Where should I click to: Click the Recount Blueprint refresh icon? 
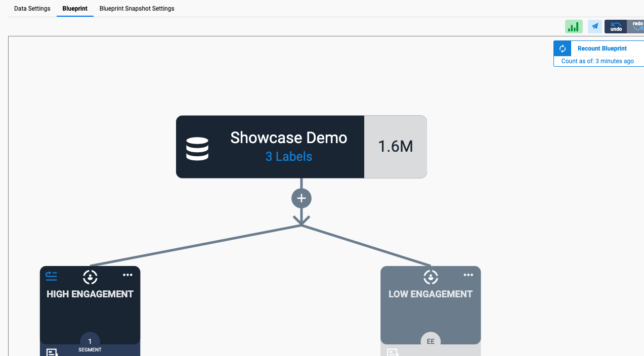562,49
